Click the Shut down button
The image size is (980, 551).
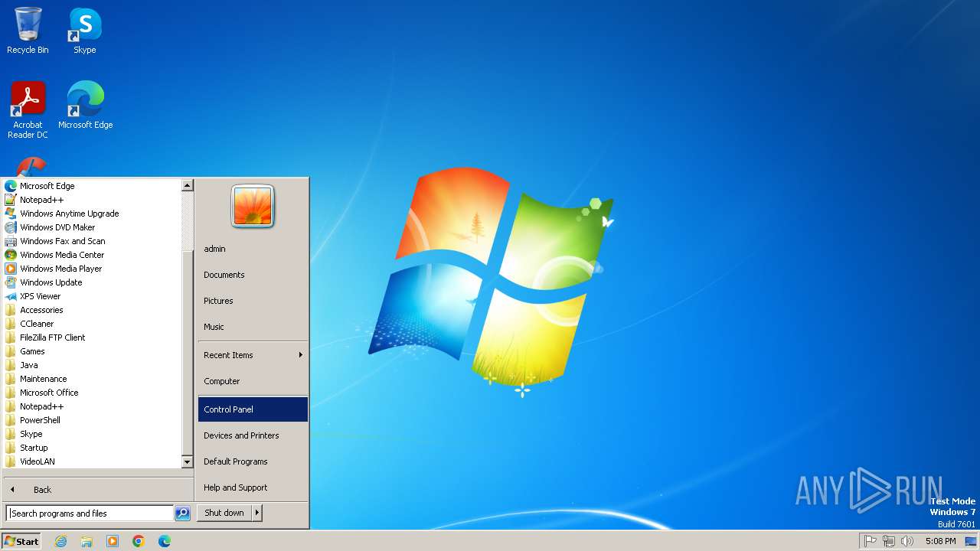[x=224, y=513]
